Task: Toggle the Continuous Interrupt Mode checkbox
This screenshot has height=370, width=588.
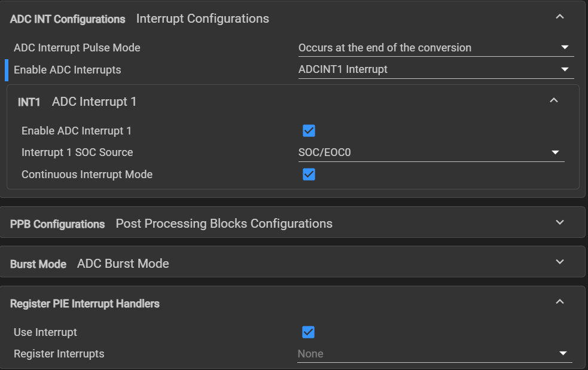Action: [x=309, y=175]
